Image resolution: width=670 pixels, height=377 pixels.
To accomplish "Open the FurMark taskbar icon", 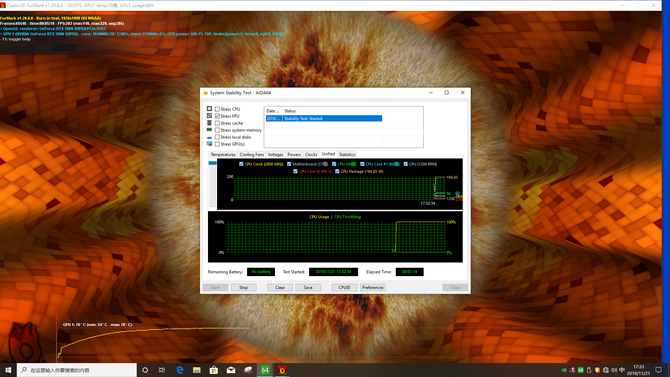I will click(x=282, y=370).
